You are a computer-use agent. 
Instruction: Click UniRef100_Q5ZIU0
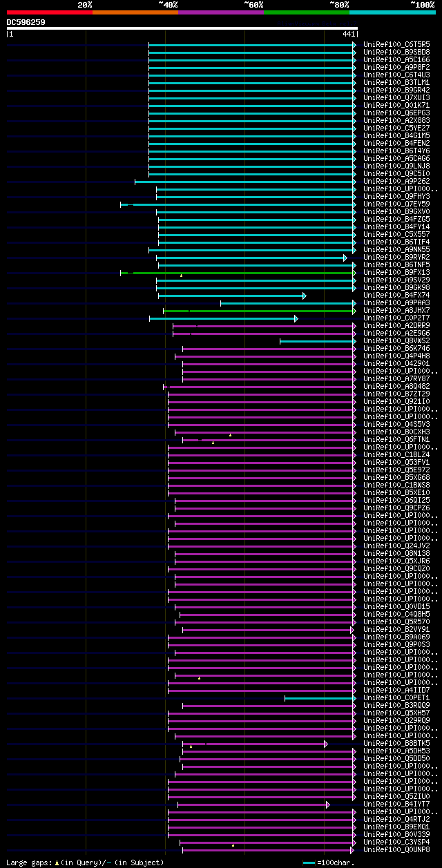click(x=396, y=796)
